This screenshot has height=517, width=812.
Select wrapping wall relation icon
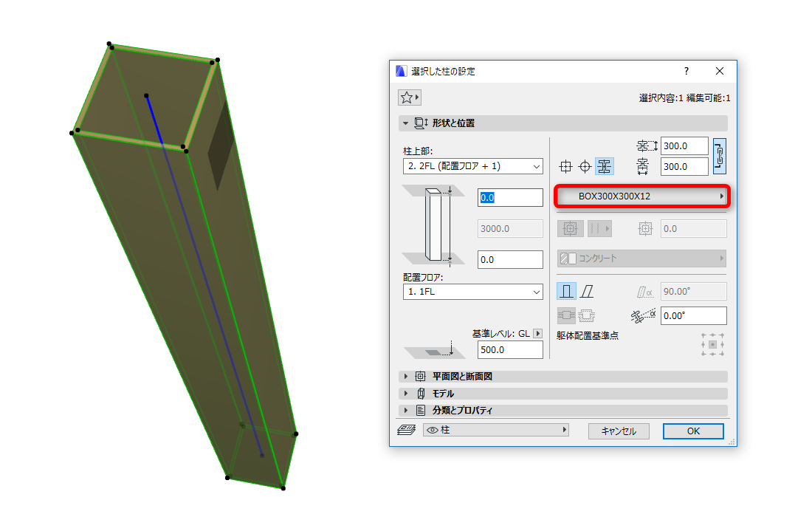coord(566,315)
